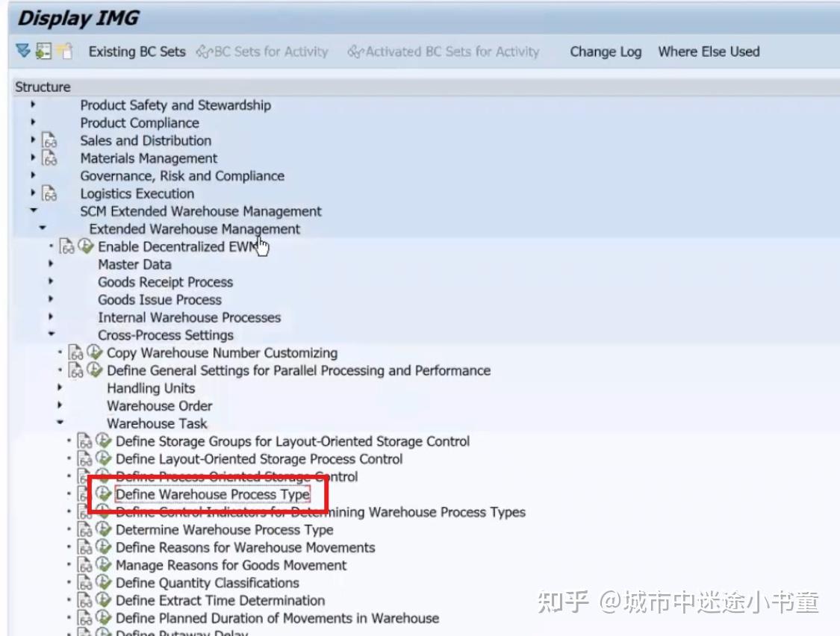840x636 pixels.
Task: Select Determine Warehouse Process Type text
Action: pos(225,529)
